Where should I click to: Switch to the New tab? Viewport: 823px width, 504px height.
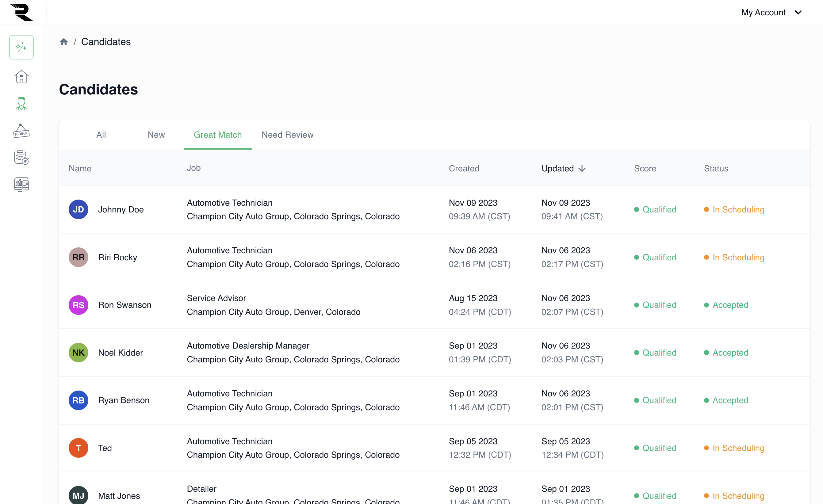point(156,135)
